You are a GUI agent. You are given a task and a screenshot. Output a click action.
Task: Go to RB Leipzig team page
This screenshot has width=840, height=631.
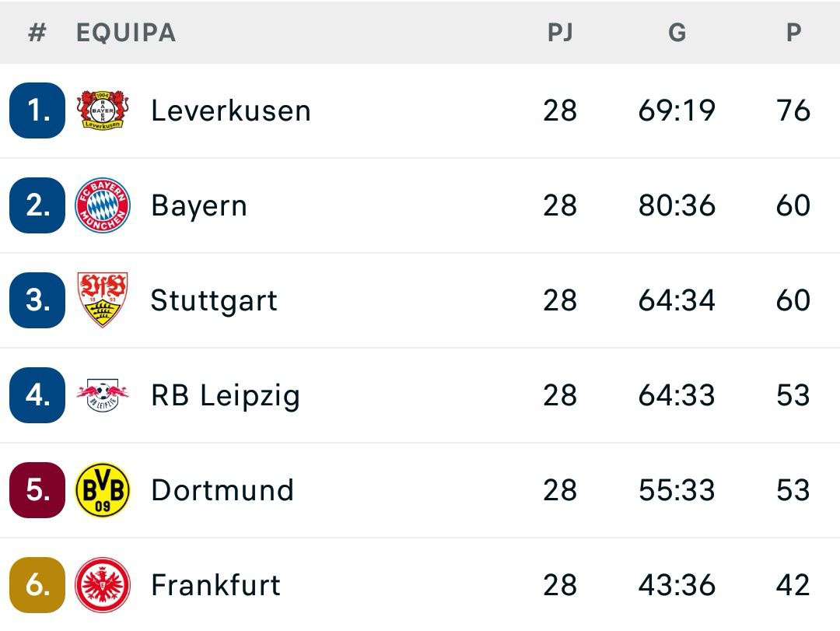226,395
